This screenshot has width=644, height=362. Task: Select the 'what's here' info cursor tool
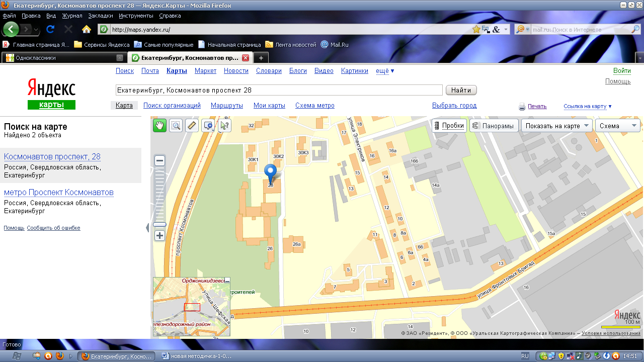(224, 126)
